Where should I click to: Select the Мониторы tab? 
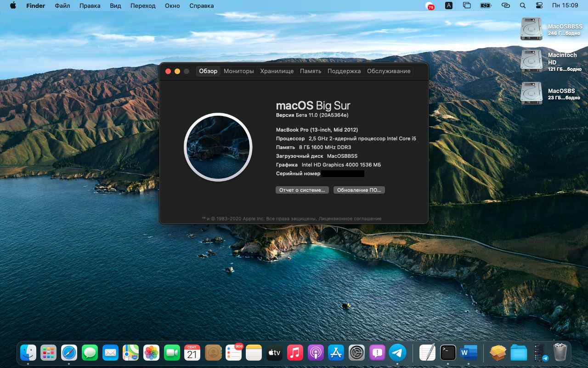tap(238, 71)
